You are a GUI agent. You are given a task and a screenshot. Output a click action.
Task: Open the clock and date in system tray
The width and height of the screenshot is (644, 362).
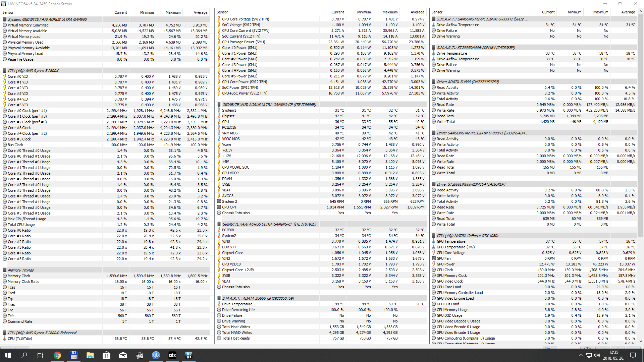coord(613,355)
